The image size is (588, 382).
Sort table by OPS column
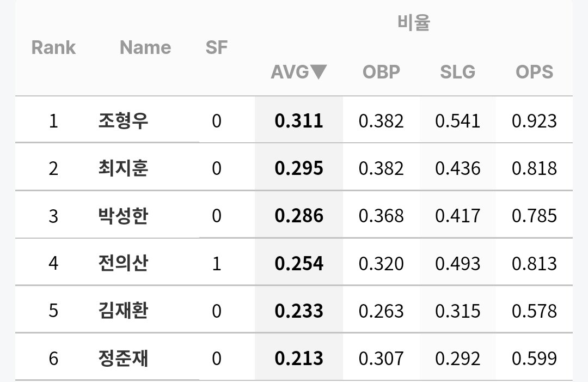click(534, 72)
